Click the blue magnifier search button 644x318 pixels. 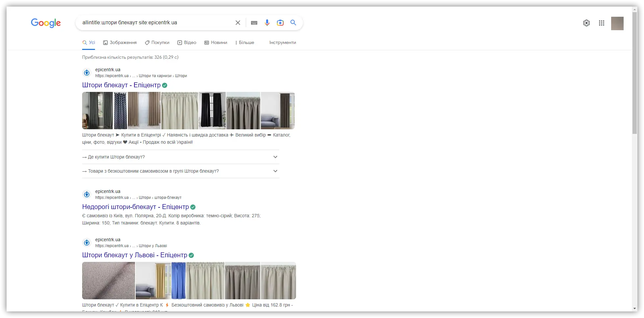coord(293,23)
